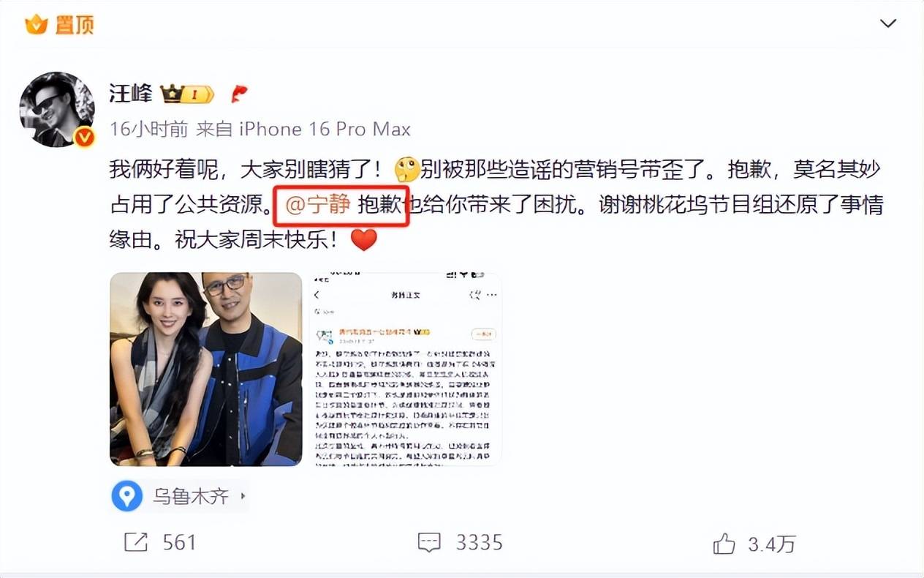Click the thinking face emoji

(x=407, y=170)
